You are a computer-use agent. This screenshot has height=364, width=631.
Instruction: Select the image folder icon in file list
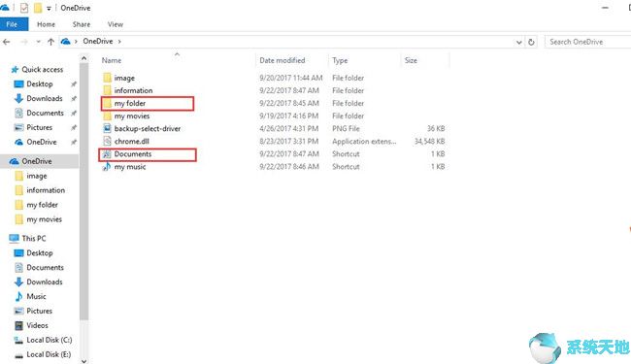[x=107, y=78]
